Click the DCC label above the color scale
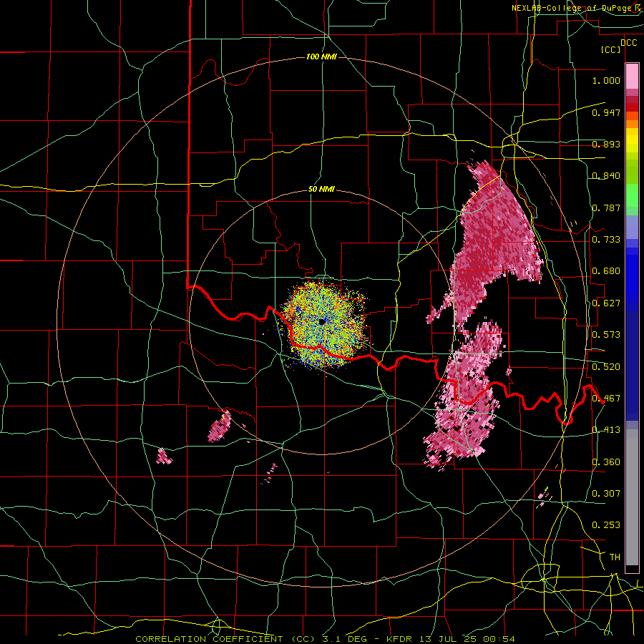The image size is (644, 644). (628, 43)
